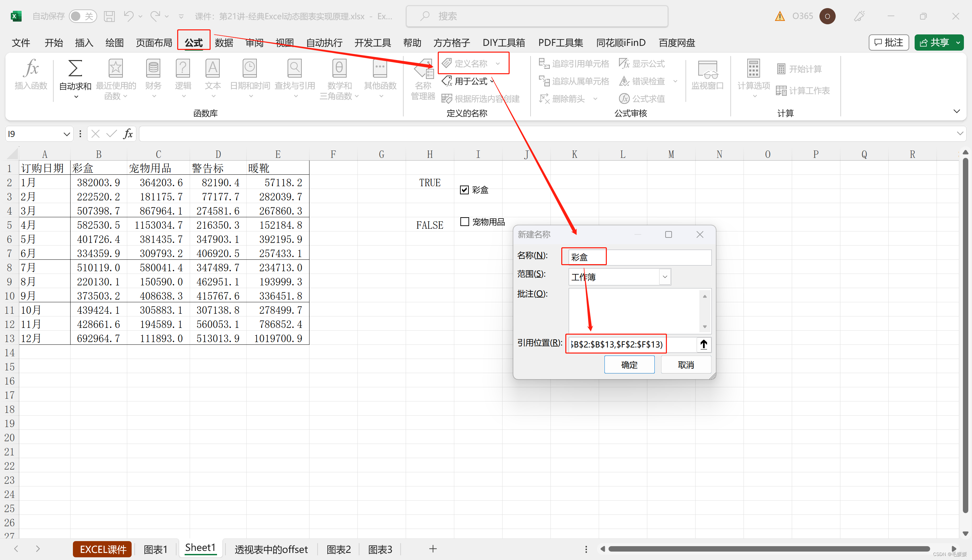The height and width of the screenshot is (560, 972).
Task: Click the 共享 (Share) button
Action: (934, 43)
